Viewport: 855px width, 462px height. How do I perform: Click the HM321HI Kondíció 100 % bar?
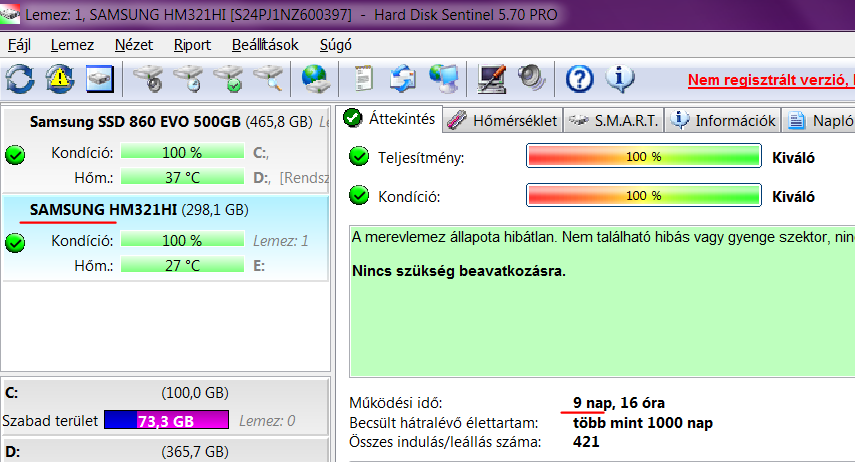point(182,240)
